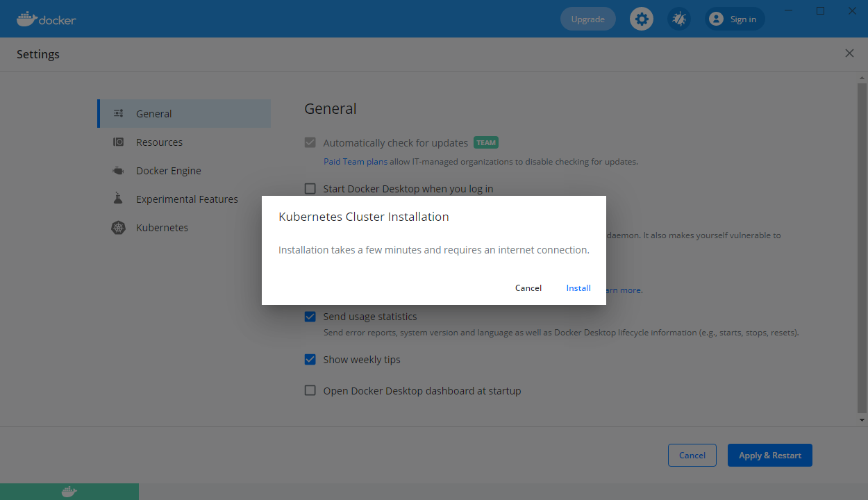Screen dimensions: 868x500
Task: Disable Send usage statistics
Action: point(310,317)
